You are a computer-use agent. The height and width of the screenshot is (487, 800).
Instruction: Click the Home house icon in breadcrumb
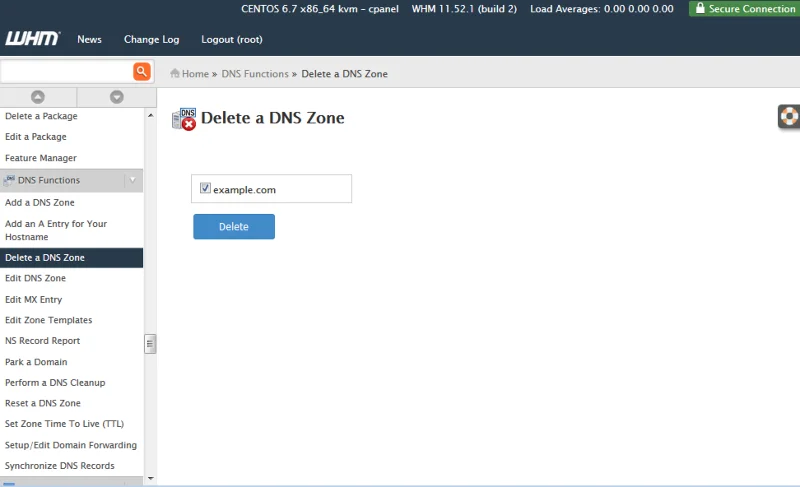coord(175,73)
